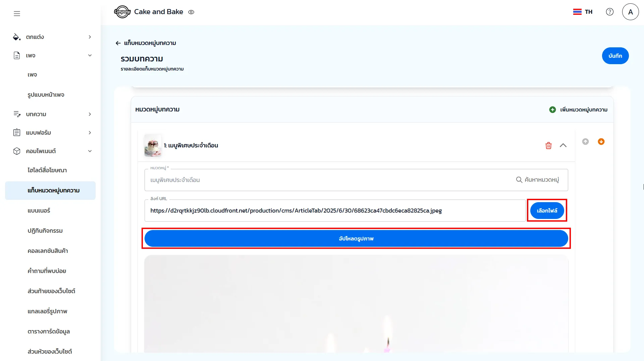
Task: Switch language via the TH flag
Action: 583,12
